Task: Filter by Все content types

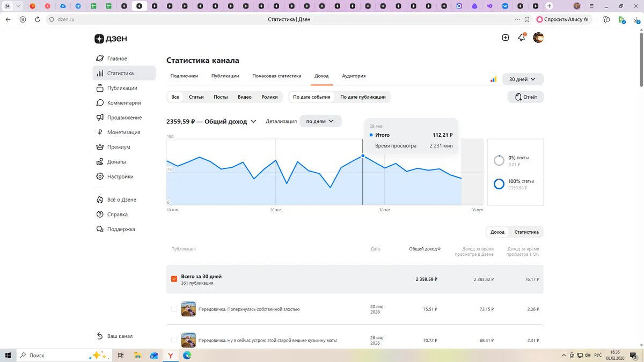Action: 175,97
